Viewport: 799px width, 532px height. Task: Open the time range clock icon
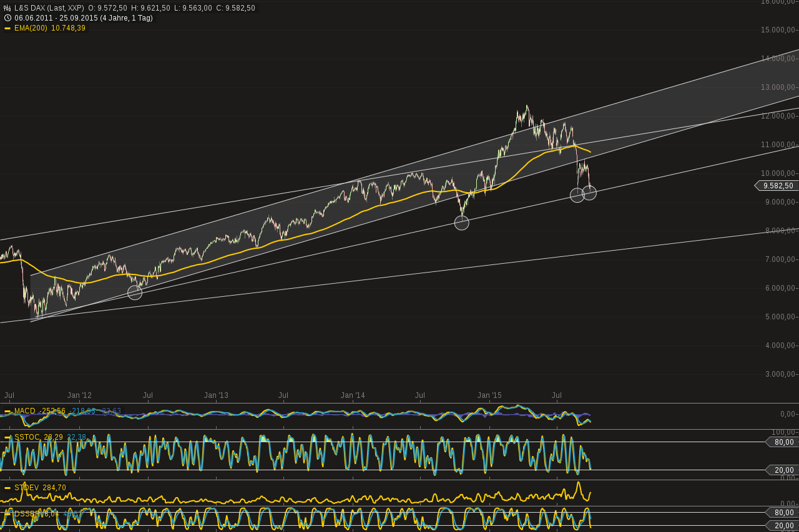click(6, 17)
